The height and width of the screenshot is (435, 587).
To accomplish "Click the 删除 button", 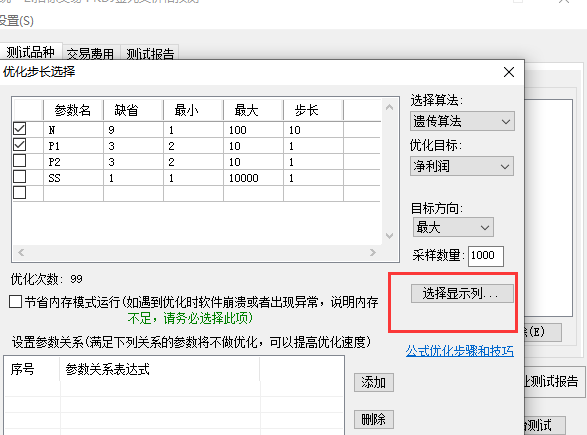I will click(374, 419).
